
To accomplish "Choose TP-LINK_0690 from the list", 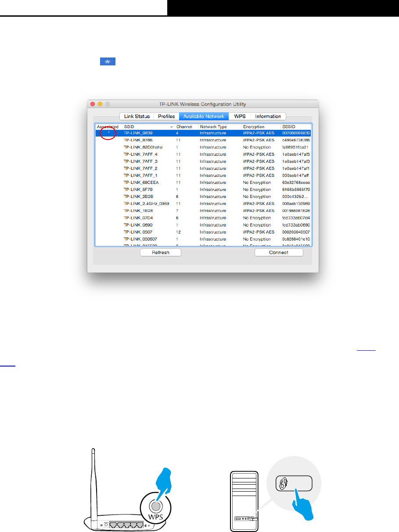I will pos(203,225).
